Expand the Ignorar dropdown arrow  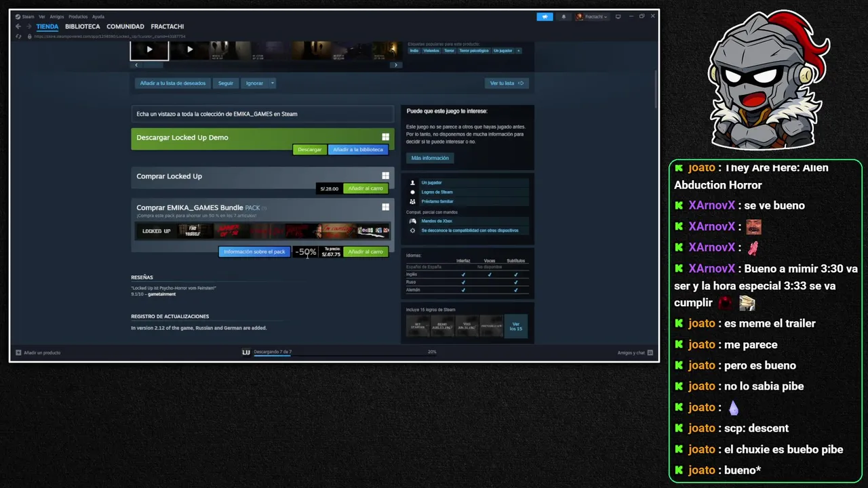click(272, 83)
